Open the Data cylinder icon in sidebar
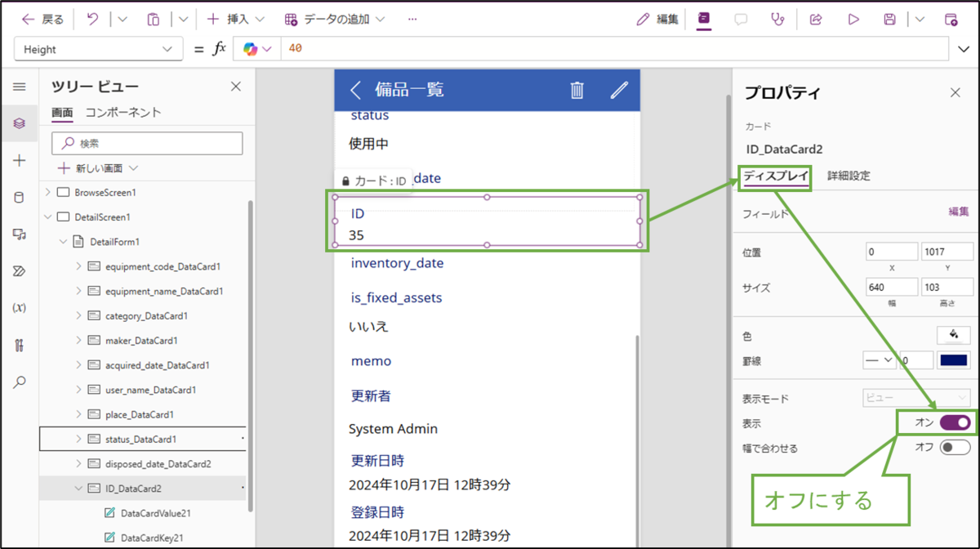Screen dimensions: 980x549 [x=20, y=198]
